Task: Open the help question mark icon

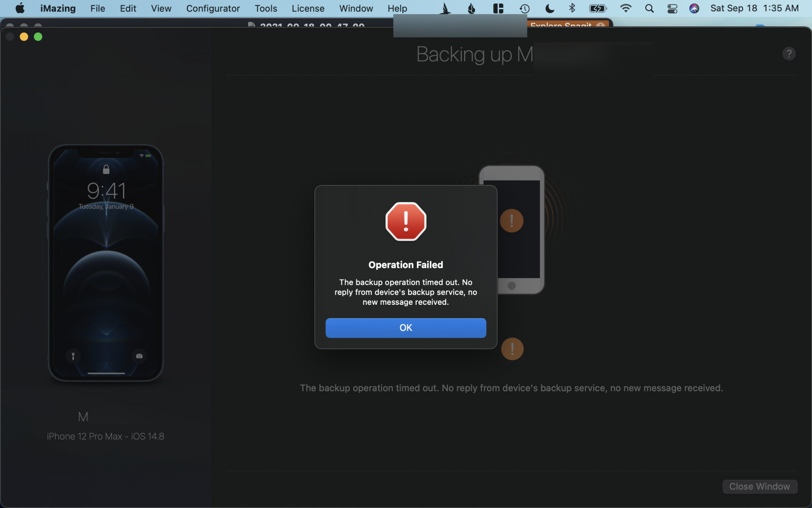Action: click(788, 54)
